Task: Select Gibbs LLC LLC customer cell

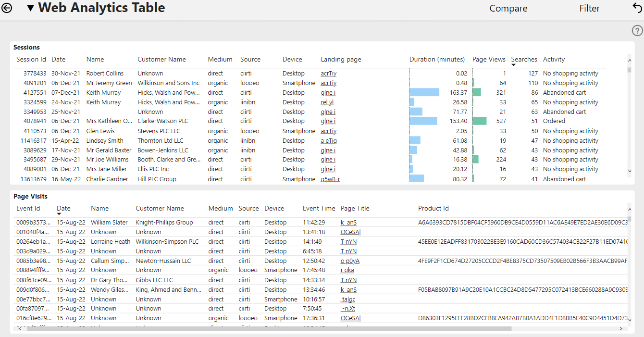Action: point(154,280)
